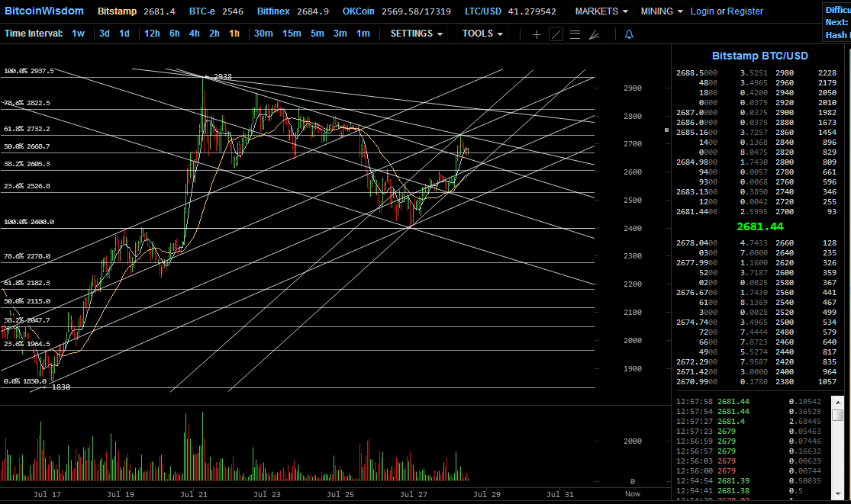Switch time interval to 6h
The image size is (851, 504).
pyautogui.click(x=174, y=34)
